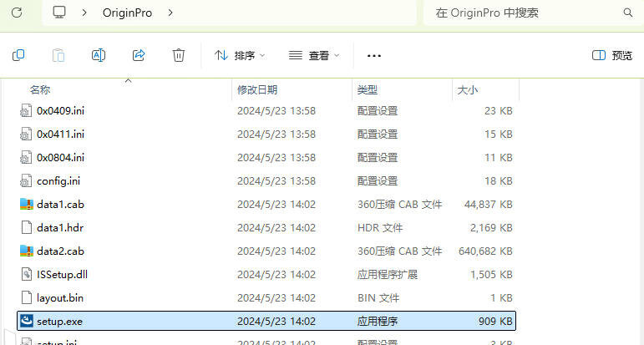644x345 pixels.
Task: Open the 排序 sort dropdown
Action: pos(240,55)
